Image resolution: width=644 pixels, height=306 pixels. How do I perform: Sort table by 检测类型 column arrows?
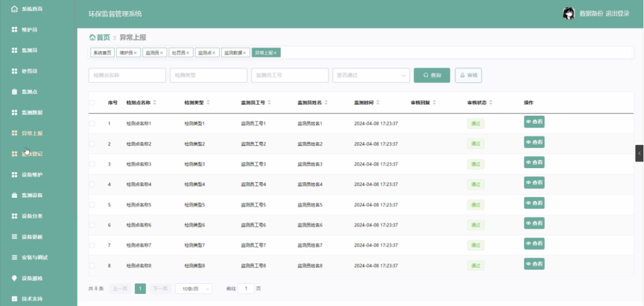click(208, 102)
